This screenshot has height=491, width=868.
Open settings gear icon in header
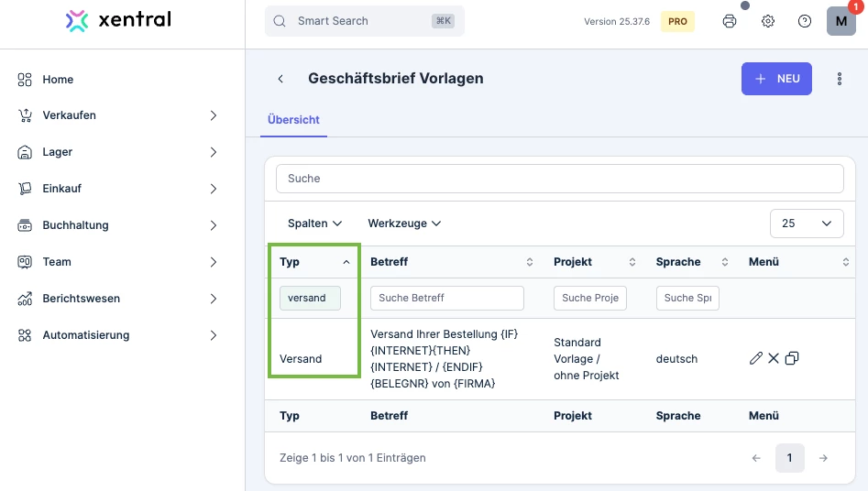point(768,21)
